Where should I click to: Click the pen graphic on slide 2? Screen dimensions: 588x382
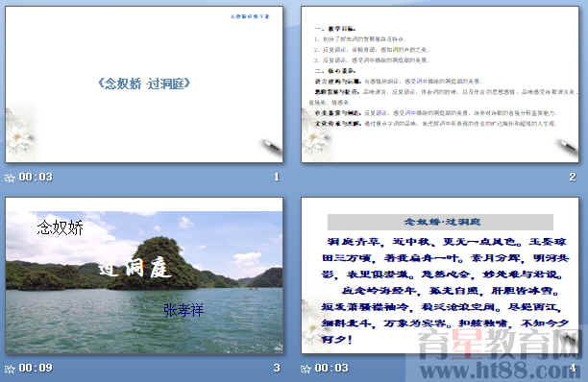click(x=568, y=148)
